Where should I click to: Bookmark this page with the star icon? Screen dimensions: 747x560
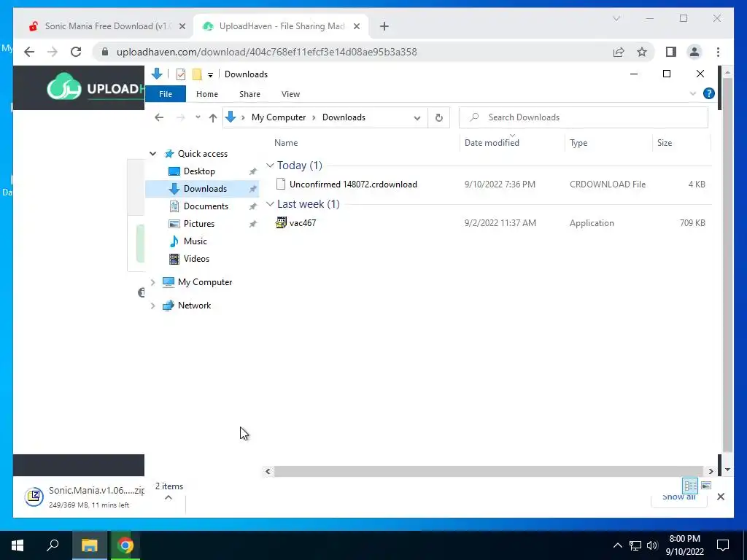[642, 52]
